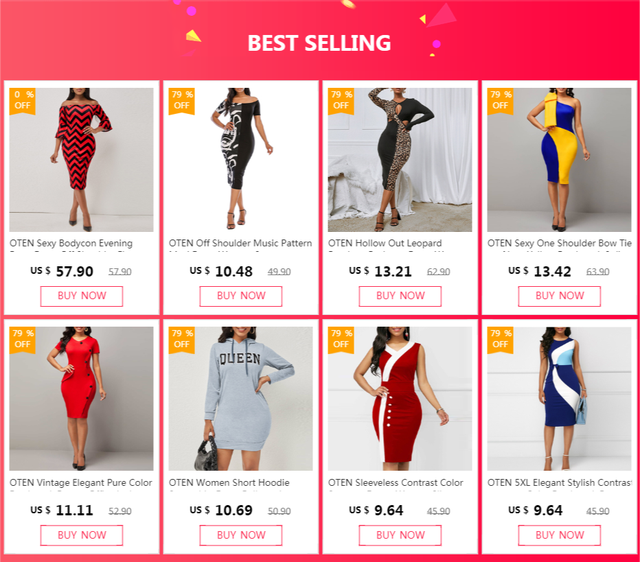Open OTEN Sleeveless Contrast Color title link
Image resolution: width=640 pixels, height=562 pixels.
396,483
